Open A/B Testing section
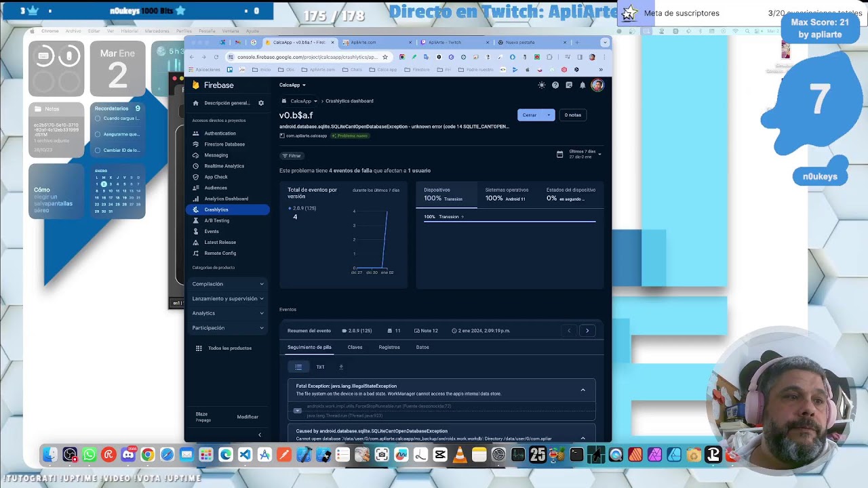This screenshot has width=868, height=488. [216, 220]
